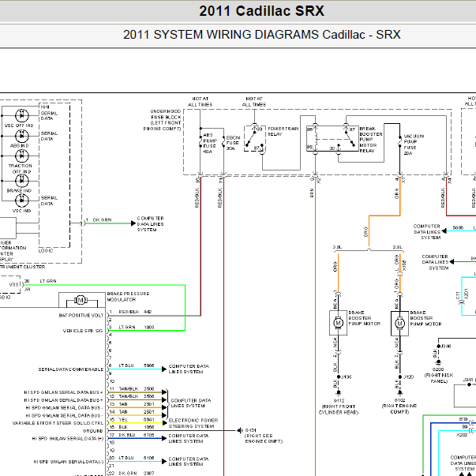Click the 'TAN 2501' label at pin 13
The height and width of the screenshot is (476, 476).
pos(137,404)
